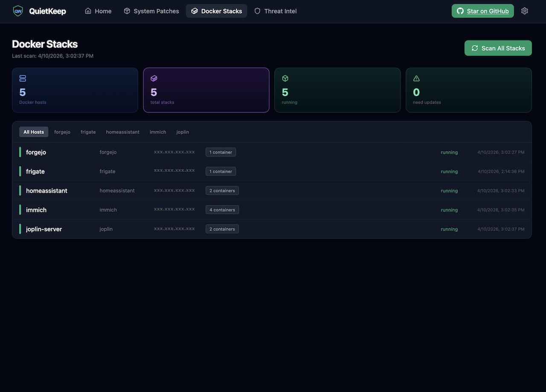The width and height of the screenshot is (546, 392).
Task: Select the Threat Intel shield icon
Action: 257,11
